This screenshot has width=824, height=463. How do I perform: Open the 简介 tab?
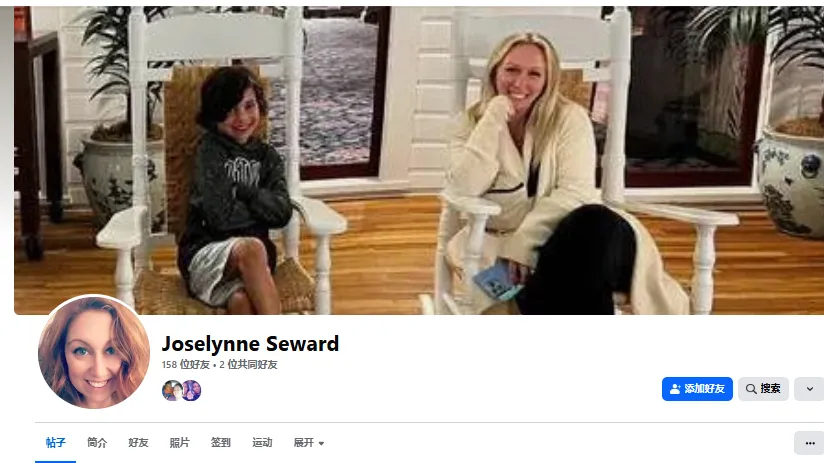97,443
